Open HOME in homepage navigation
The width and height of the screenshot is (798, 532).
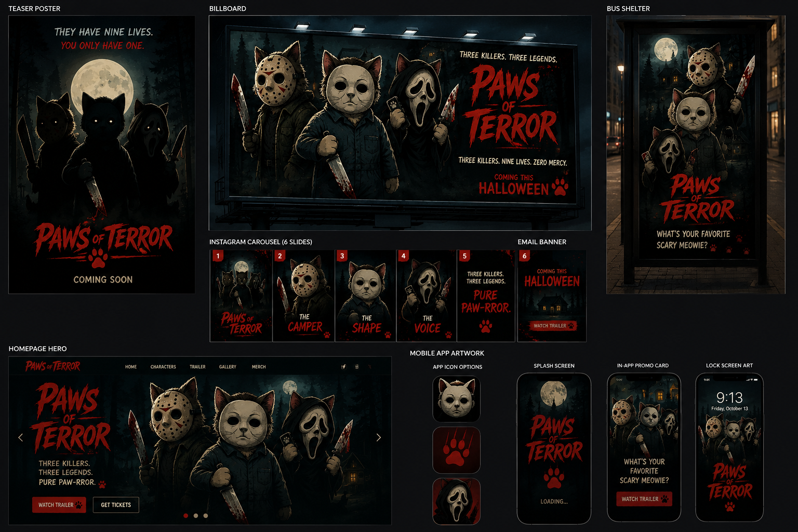pyautogui.click(x=131, y=367)
